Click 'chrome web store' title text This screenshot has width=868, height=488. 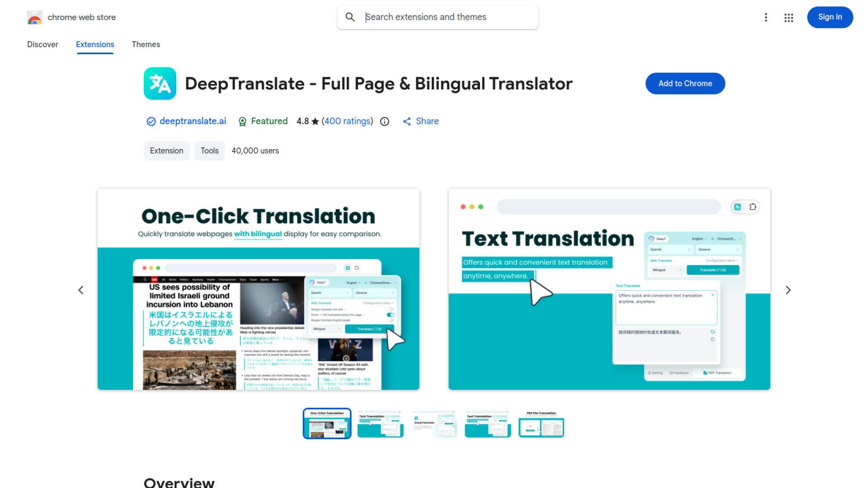coord(82,17)
